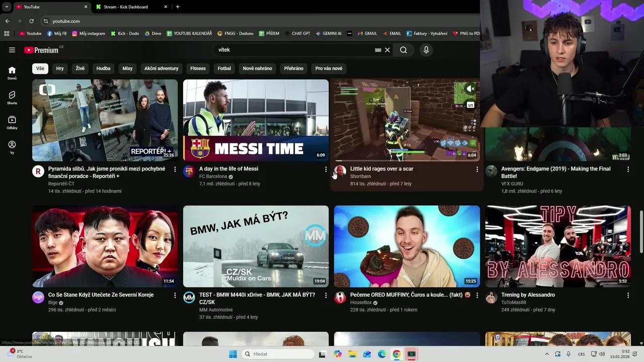Screen dimensions: 644x362
Task: Toggle subtitles on the Fortnite video preview
Action: pos(470,105)
